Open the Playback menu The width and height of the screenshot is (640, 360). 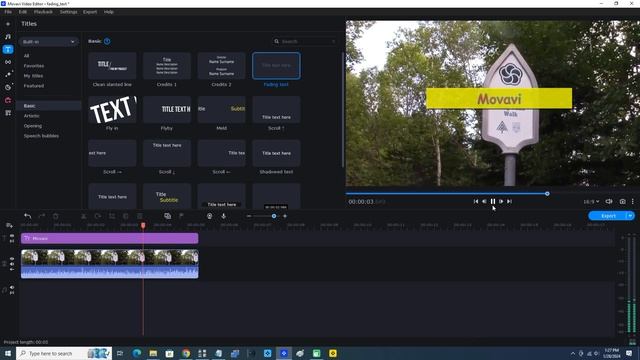coord(43,12)
